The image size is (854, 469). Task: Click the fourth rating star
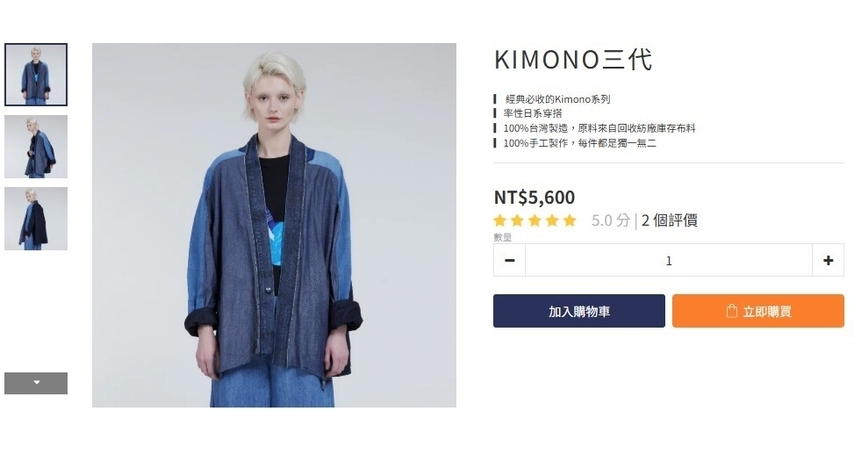click(552, 221)
